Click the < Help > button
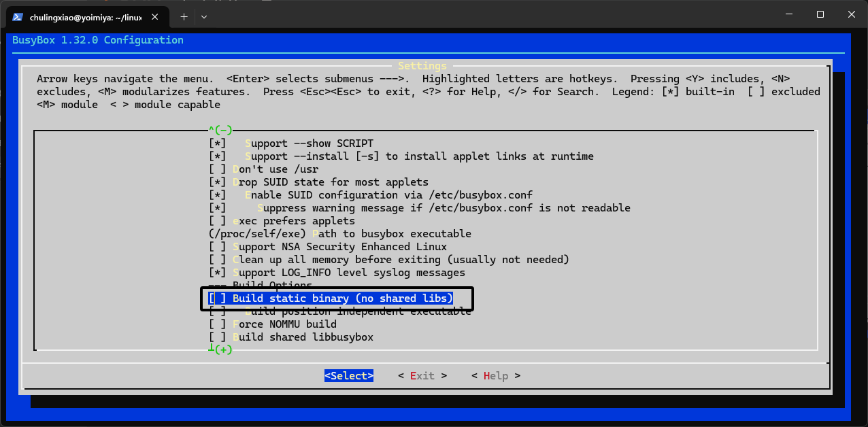This screenshot has width=868, height=427. coord(496,376)
